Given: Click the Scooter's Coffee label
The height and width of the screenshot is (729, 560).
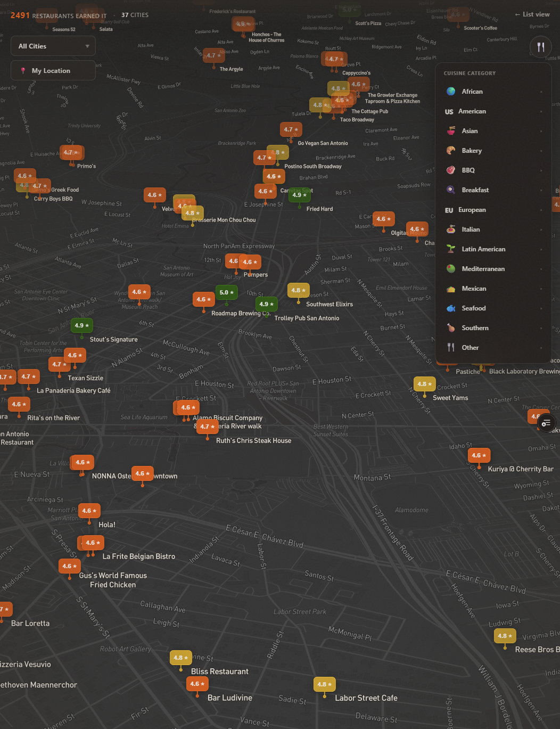Looking at the screenshot, I should (481, 28).
